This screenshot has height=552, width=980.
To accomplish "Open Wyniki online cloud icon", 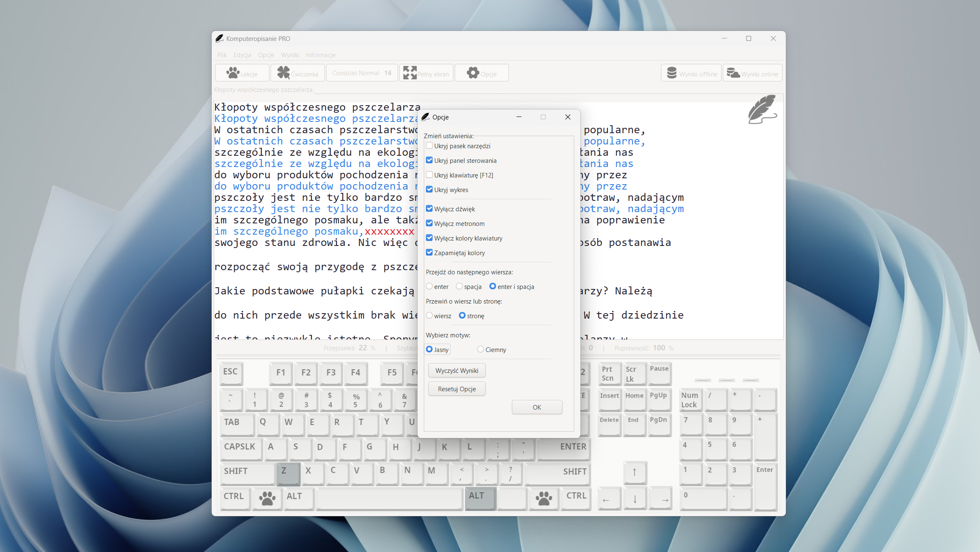I will point(733,73).
